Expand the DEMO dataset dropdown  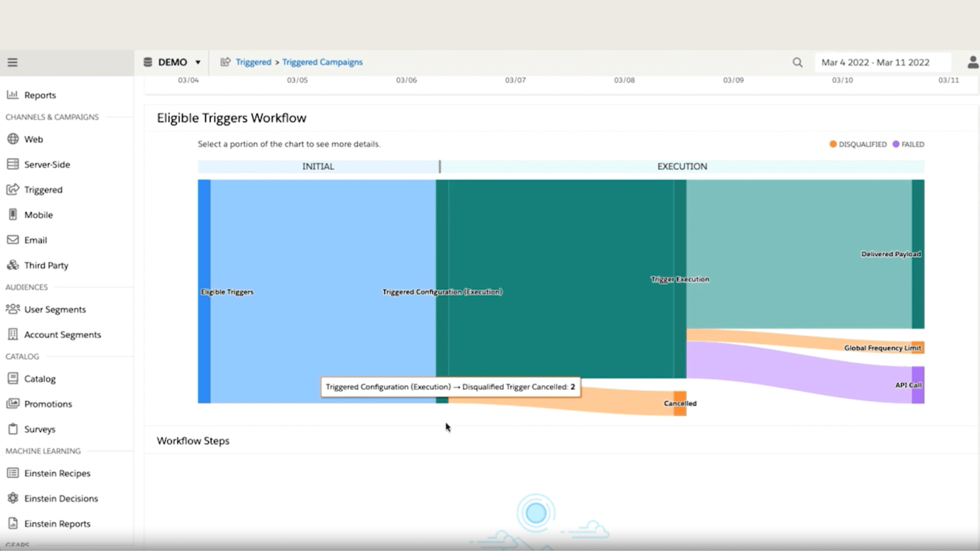pos(173,62)
